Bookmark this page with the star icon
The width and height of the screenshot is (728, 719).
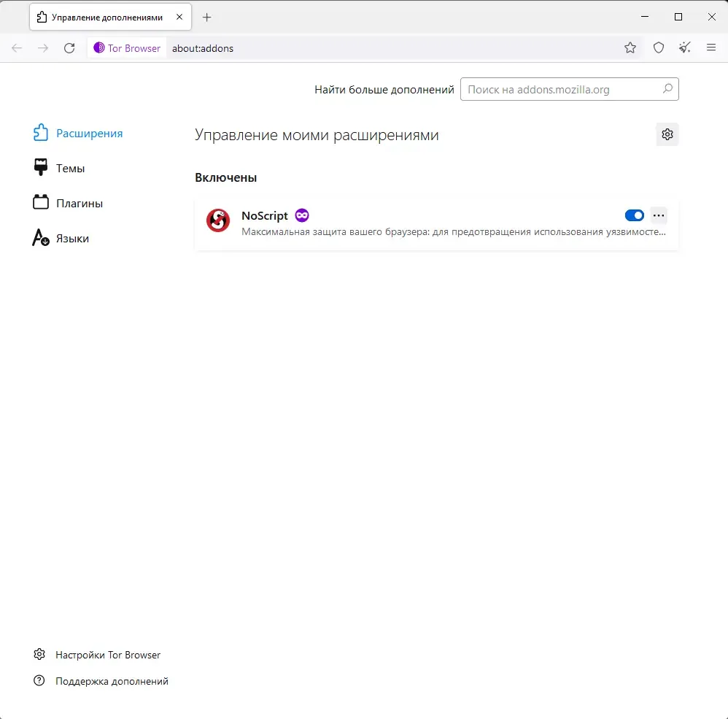click(630, 48)
